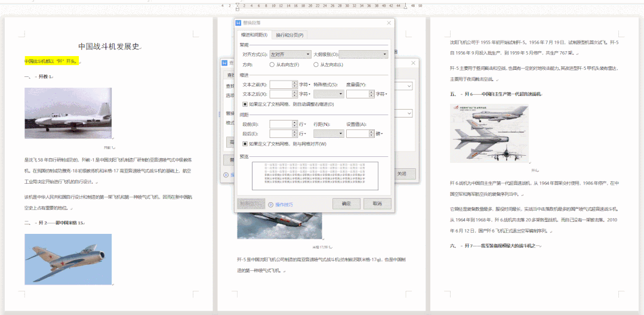The width and height of the screenshot is (644, 315).
Task: Select the 歼6 three-view aircraft image
Action: (x=489, y=134)
